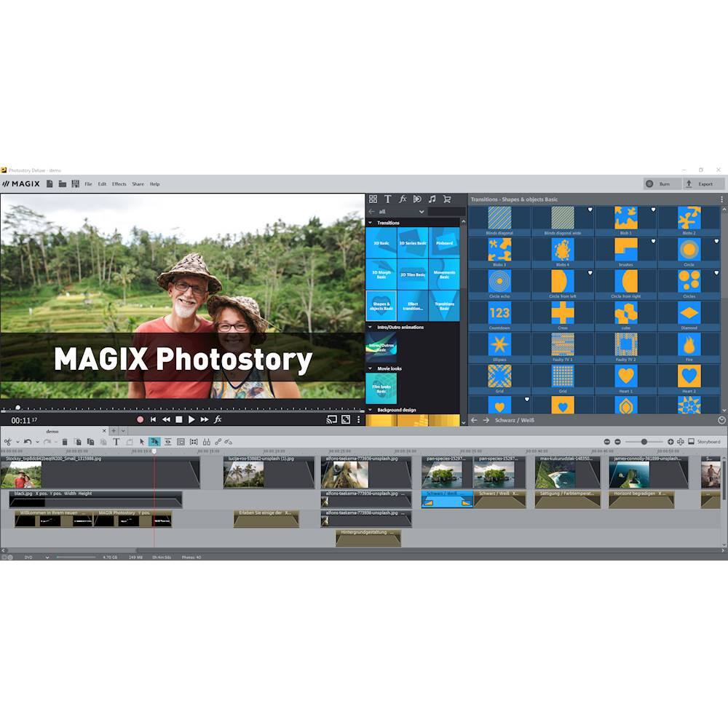The height and width of the screenshot is (728, 728).
Task: Click the fx effects icon under preview
Action: pos(218,419)
